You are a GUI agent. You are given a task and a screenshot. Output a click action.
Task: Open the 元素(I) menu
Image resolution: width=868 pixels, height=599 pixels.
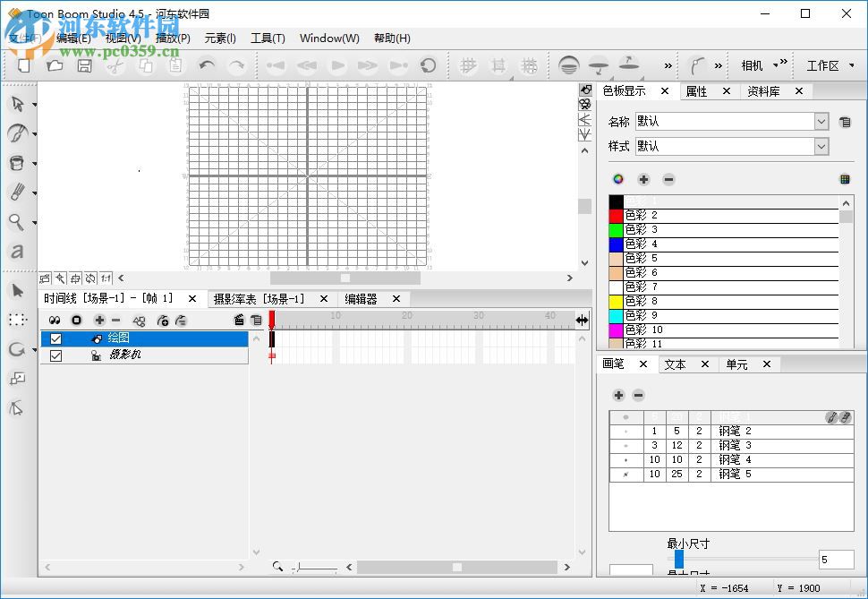pos(220,39)
